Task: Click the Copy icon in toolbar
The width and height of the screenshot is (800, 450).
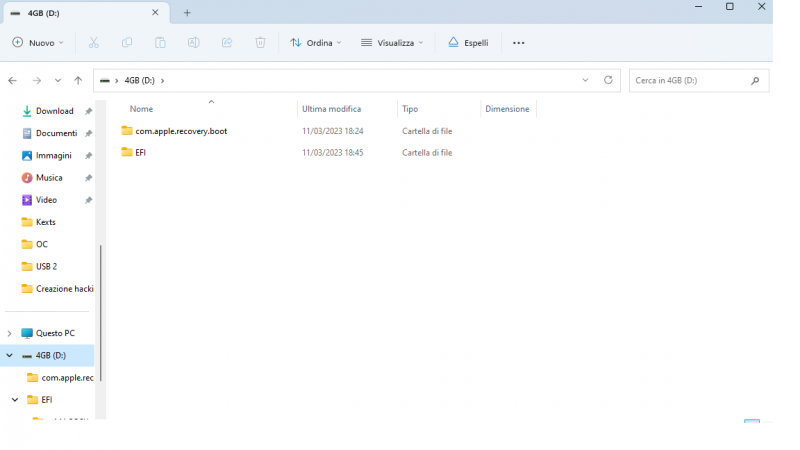Action: pos(127,43)
